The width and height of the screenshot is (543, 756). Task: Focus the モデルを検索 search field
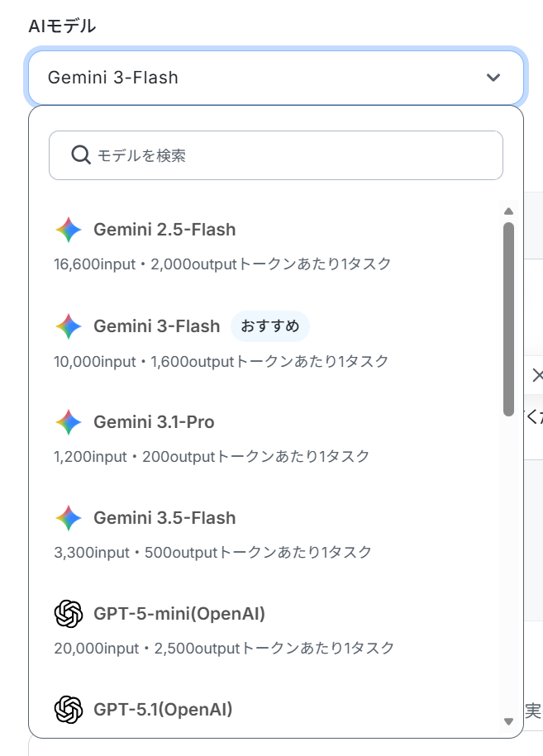276,155
